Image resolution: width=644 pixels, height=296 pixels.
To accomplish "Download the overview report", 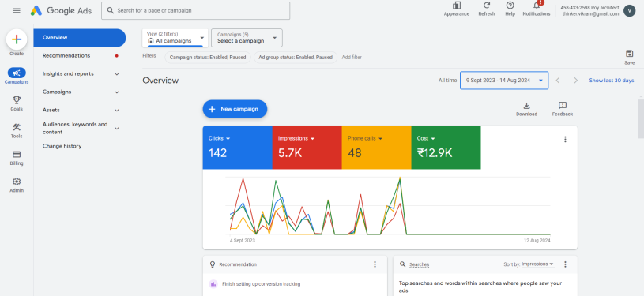I will [x=526, y=109].
